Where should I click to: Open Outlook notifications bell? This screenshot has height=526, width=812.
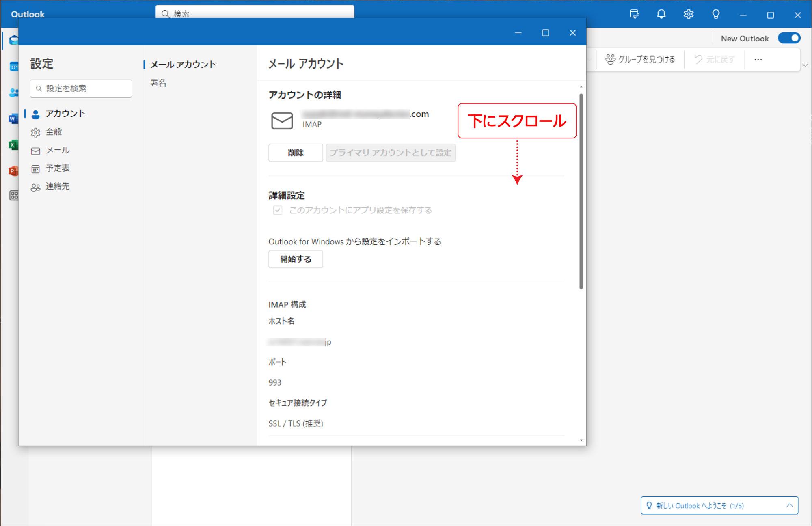tap(661, 14)
